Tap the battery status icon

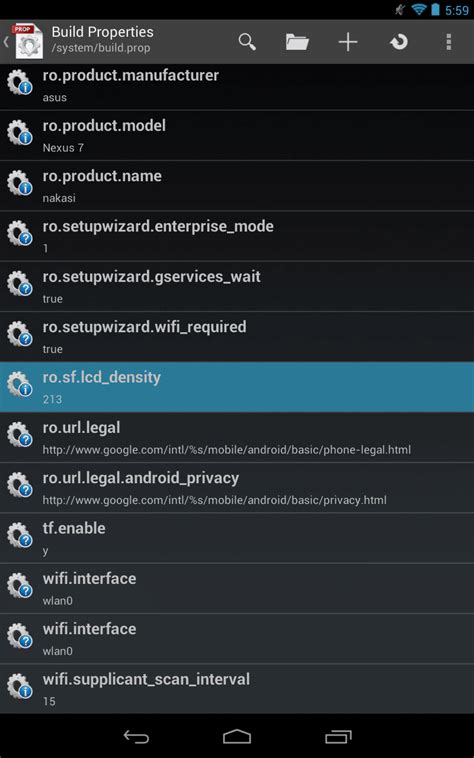[435, 9]
